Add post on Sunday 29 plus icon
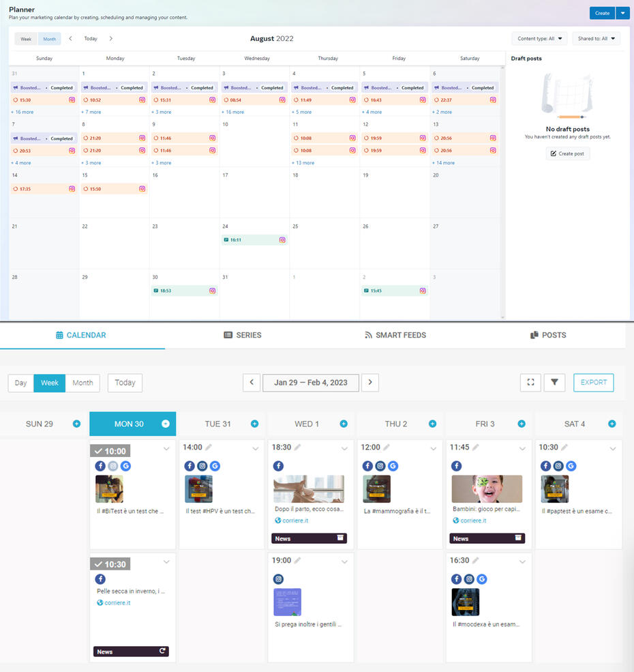 (77, 424)
